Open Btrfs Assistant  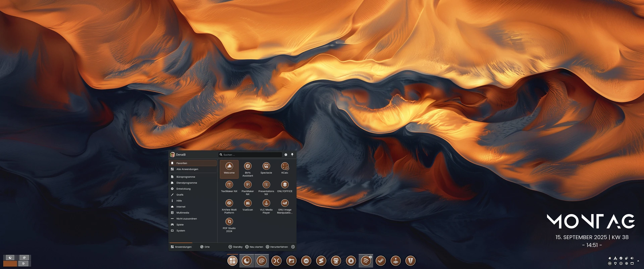[248, 167]
